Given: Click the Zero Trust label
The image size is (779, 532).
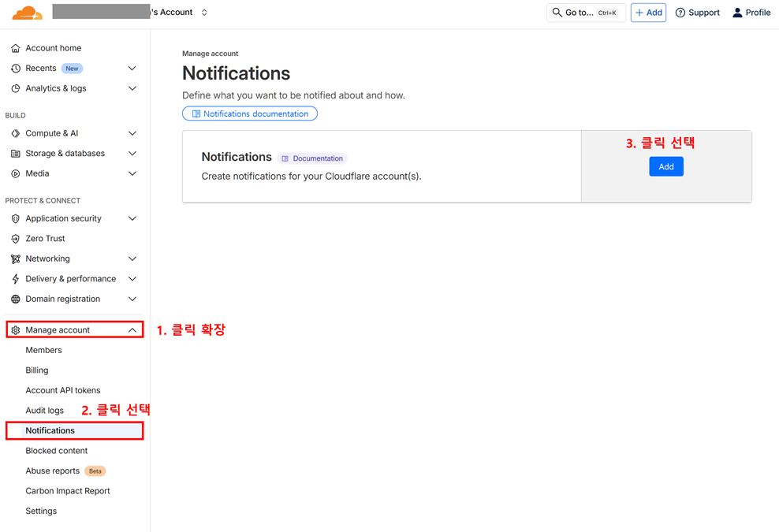Looking at the screenshot, I should click(45, 239).
